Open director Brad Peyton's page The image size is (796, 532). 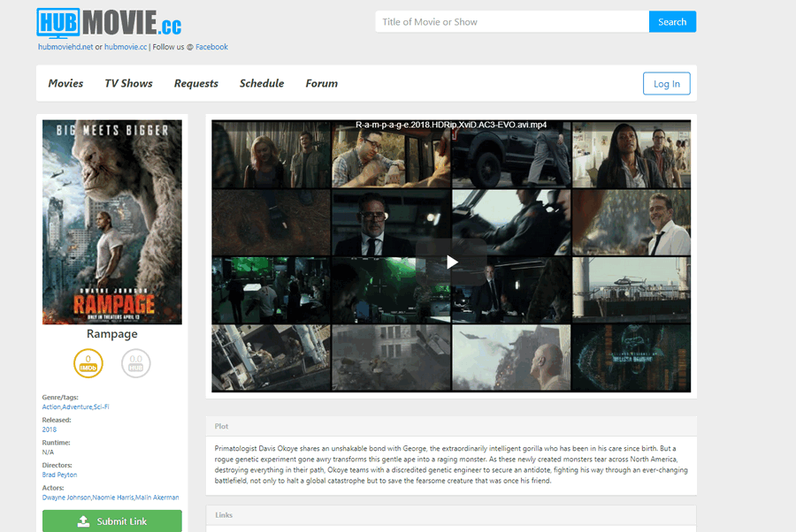tap(59, 475)
